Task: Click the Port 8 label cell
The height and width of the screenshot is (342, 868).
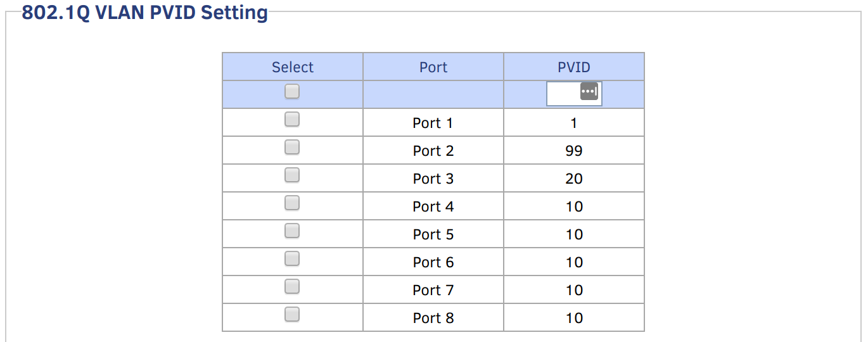Action: pos(433,318)
